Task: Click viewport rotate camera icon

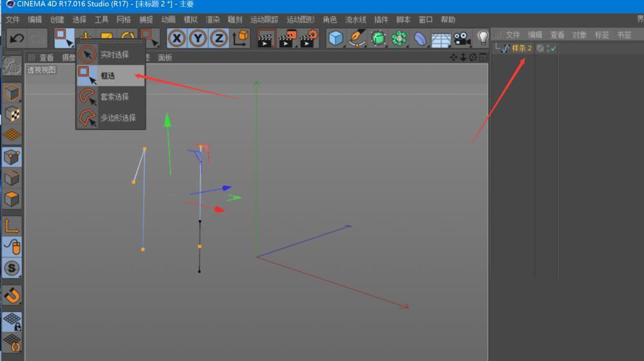Action: 473,57
